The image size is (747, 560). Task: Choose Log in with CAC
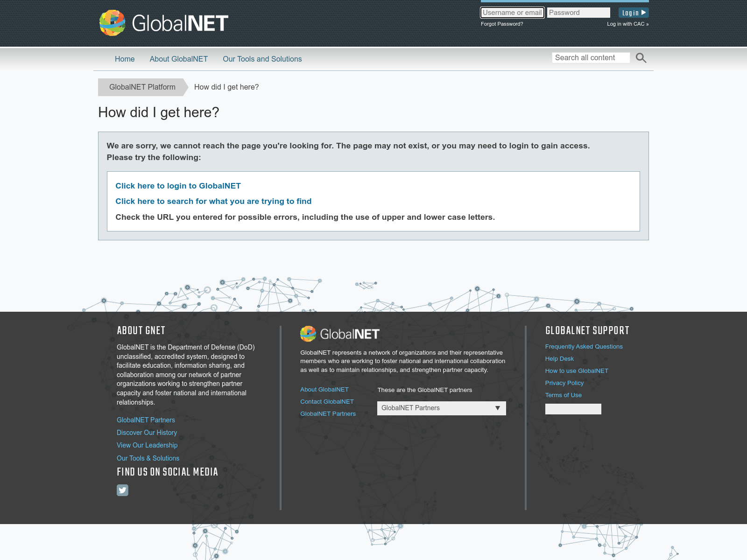coord(628,24)
